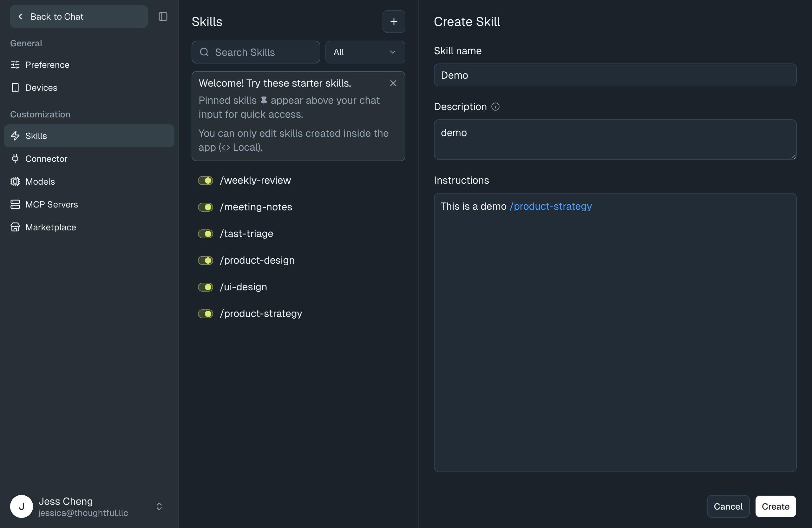The image size is (812, 528).
Task: Go back using Back to Chat
Action: [x=79, y=16]
